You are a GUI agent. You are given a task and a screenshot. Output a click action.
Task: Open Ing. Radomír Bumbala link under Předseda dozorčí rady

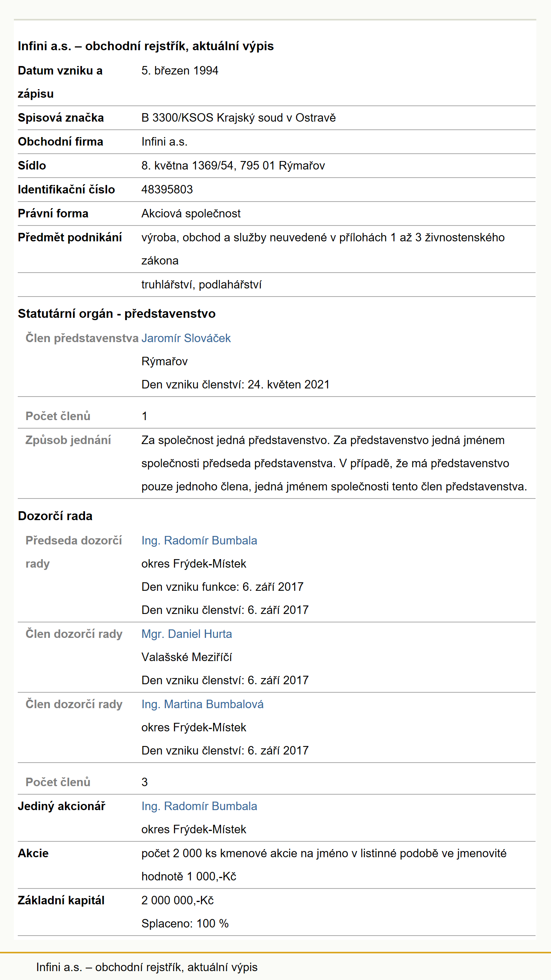tap(199, 541)
